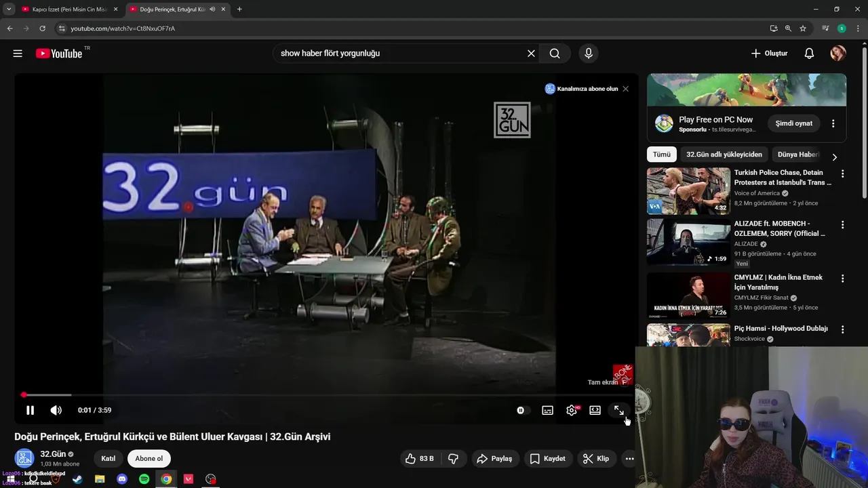Select the Dünya Haberleri chip
Viewport: 868px width, 488px height.
click(798, 155)
